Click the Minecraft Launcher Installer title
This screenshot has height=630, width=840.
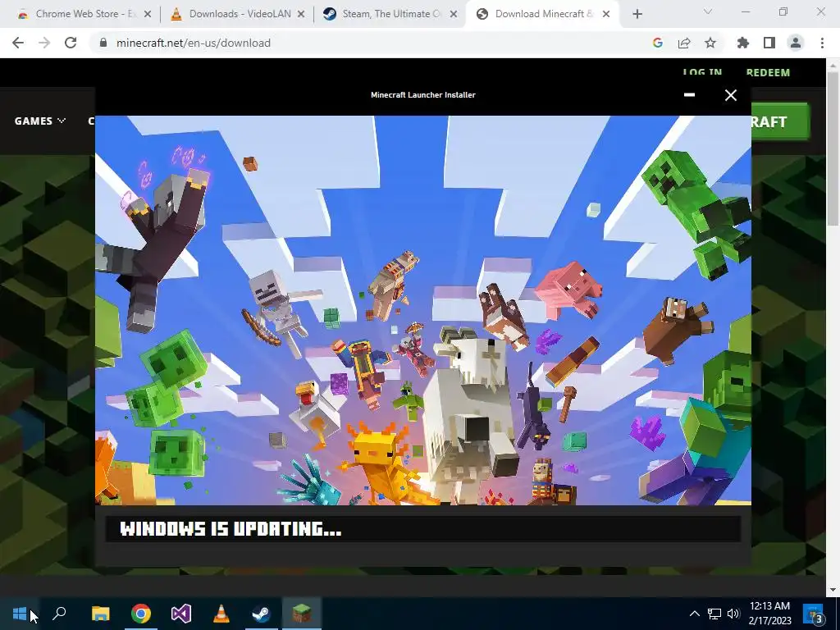[x=423, y=95]
